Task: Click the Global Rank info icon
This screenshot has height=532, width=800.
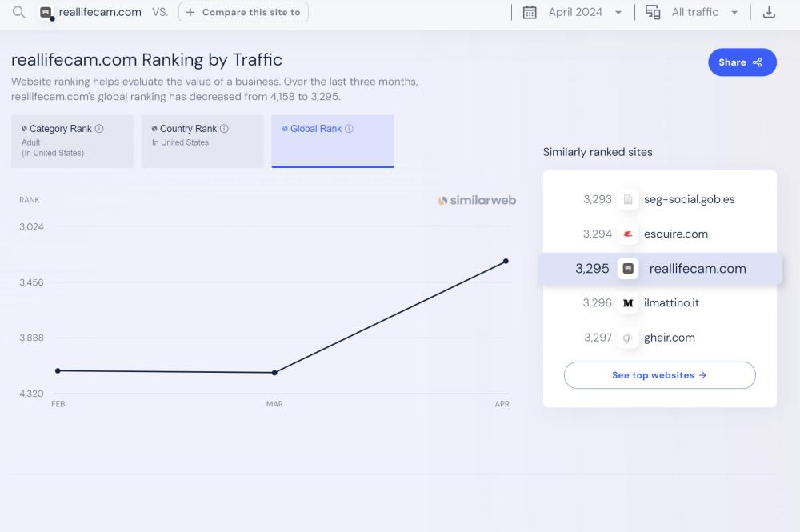Action: pyautogui.click(x=349, y=129)
